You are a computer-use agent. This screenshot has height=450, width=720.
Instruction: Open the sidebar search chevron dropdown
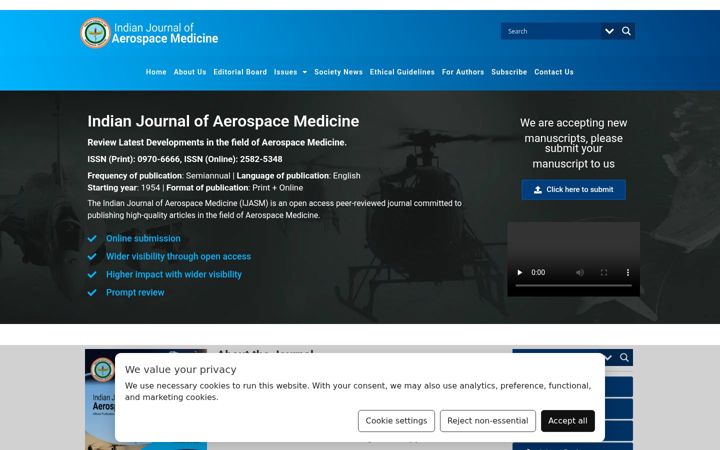pyautogui.click(x=609, y=357)
